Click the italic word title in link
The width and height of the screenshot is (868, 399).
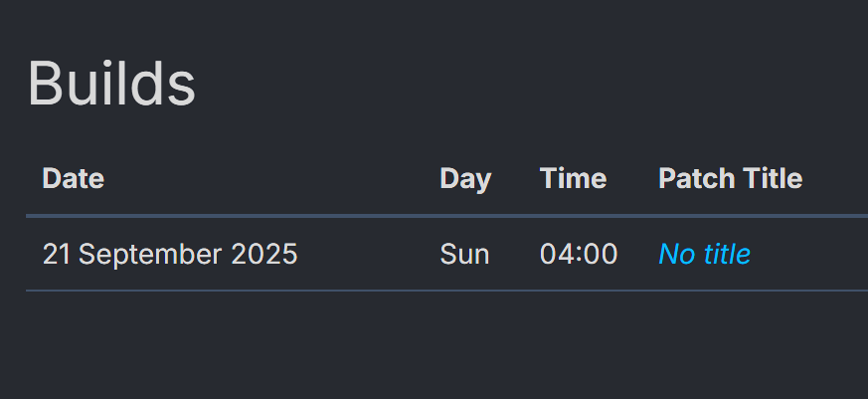pyautogui.click(x=727, y=255)
